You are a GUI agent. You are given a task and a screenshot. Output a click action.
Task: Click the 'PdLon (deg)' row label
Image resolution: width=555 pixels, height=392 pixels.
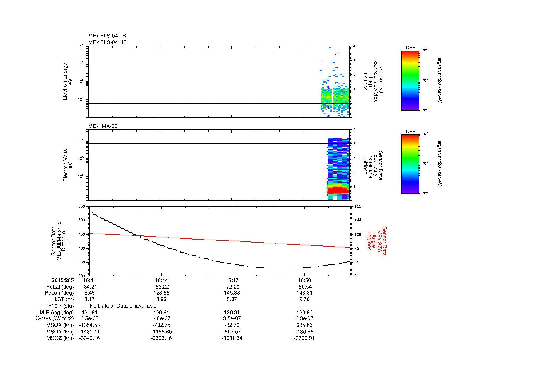[59, 293]
